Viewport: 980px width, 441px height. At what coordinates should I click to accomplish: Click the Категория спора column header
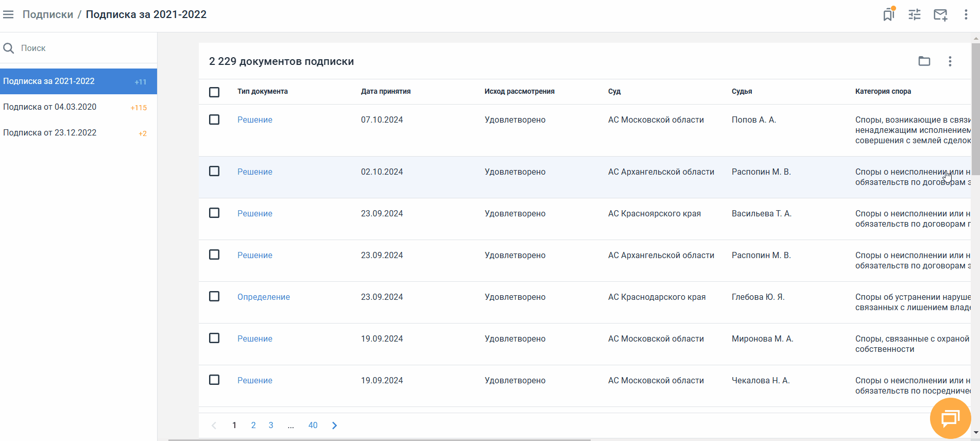pyautogui.click(x=883, y=91)
